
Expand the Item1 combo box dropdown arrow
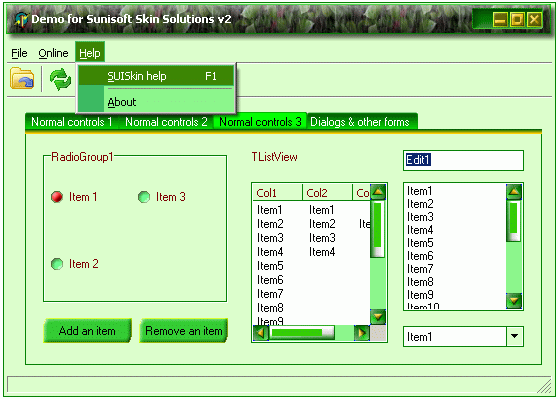(x=515, y=336)
